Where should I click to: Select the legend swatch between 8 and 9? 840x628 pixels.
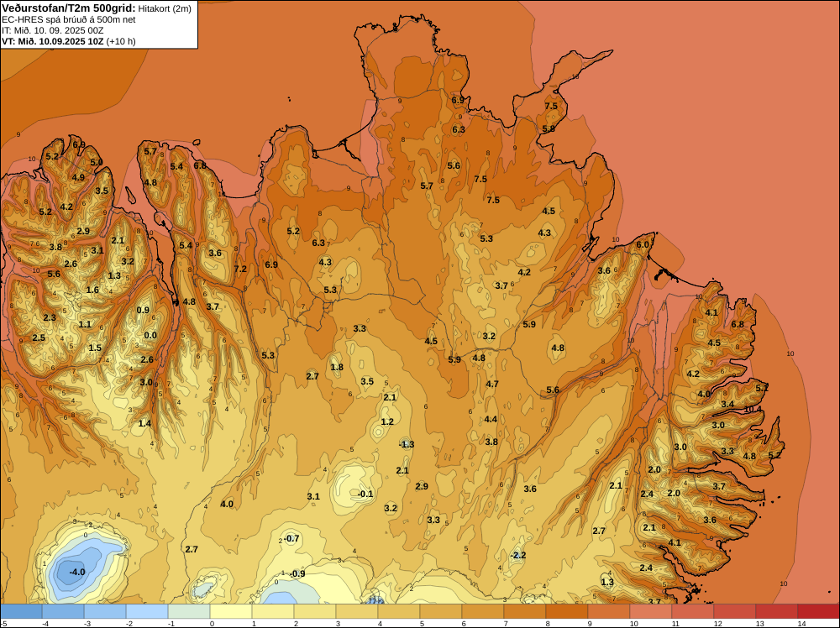point(567,611)
